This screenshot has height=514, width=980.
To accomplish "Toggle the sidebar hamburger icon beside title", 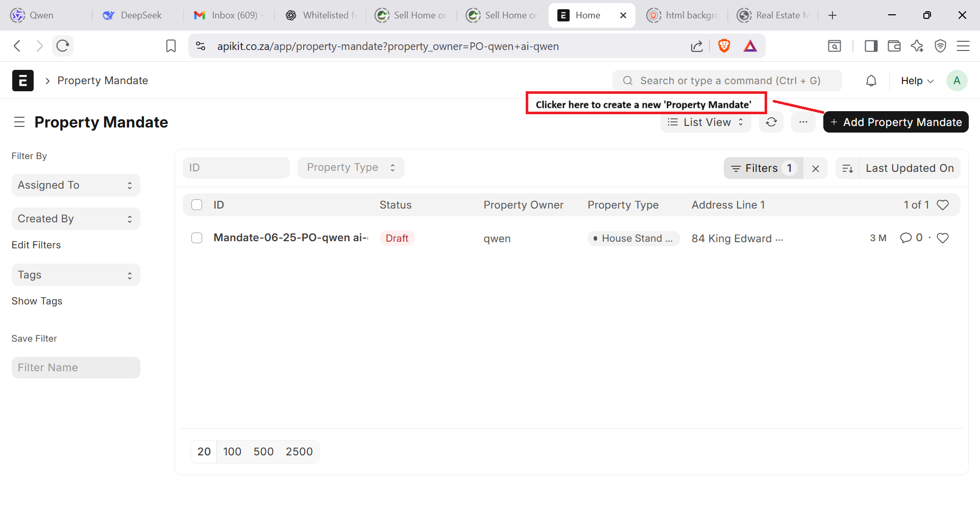I will pos(19,122).
